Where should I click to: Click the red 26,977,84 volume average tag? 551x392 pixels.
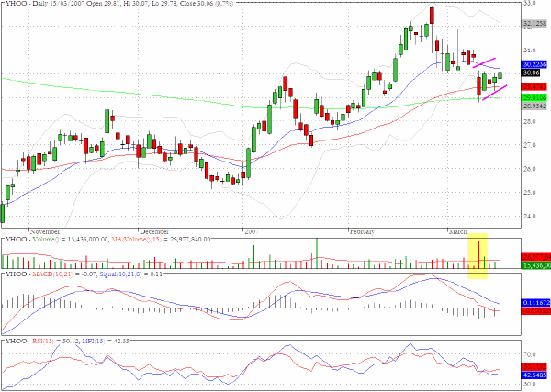(536, 257)
